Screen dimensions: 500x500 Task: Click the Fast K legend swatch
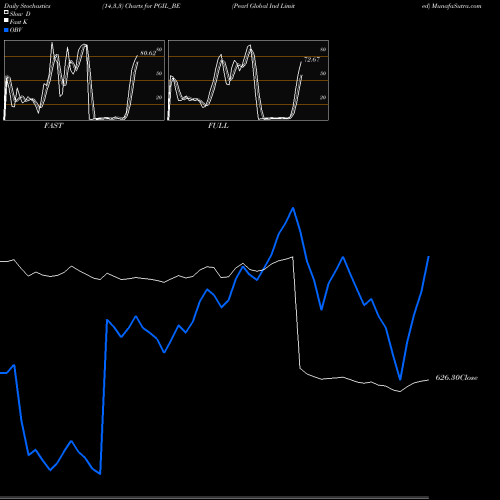pos(6,20)
